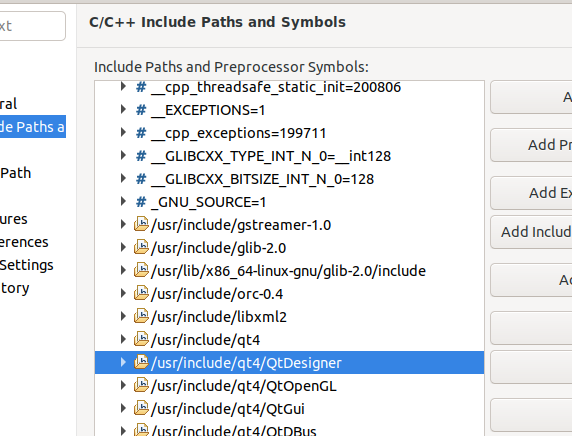Screen dimensions: 572x436
Task: Click the hash symbol icon for __EXCEPTIONS=1
Action: pyautogui.click(x=141, y=110)
